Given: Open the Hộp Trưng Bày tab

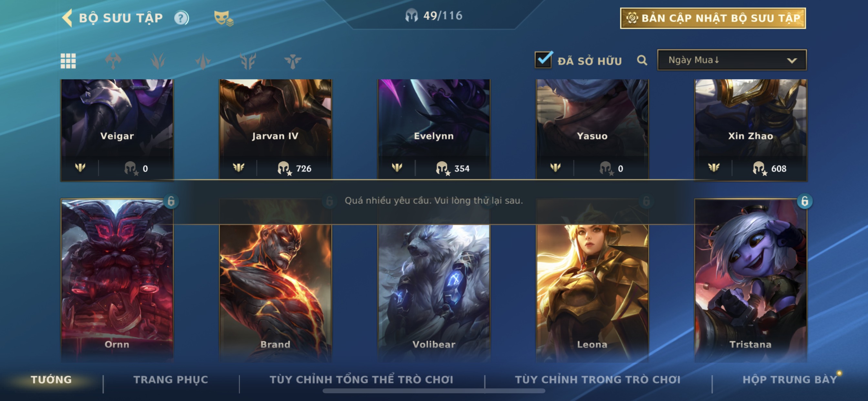Looking at the screenshot, I should 790,379.
